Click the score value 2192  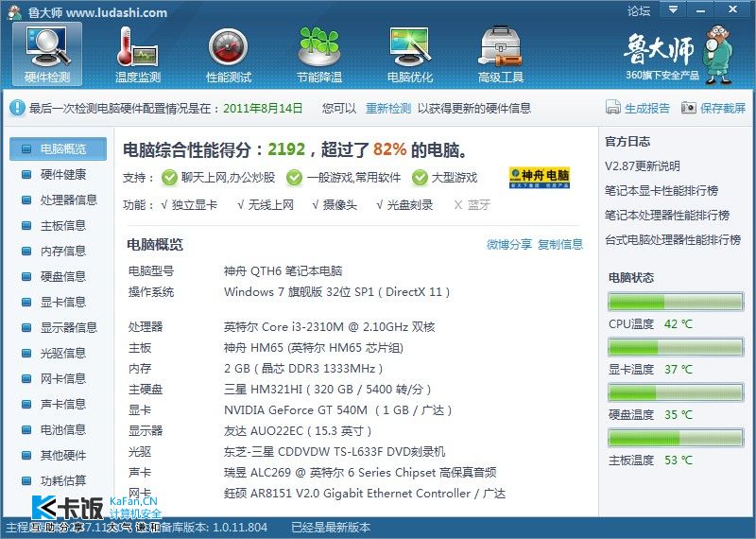[x=286, y=149]
